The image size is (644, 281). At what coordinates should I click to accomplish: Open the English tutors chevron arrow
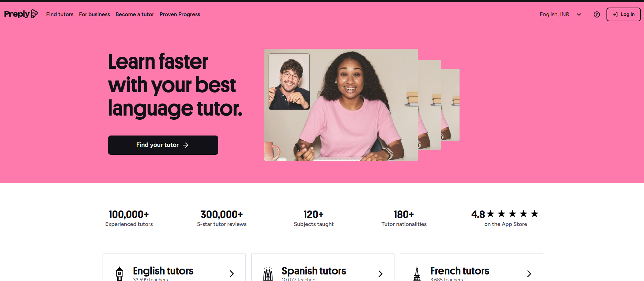point(232,274)
